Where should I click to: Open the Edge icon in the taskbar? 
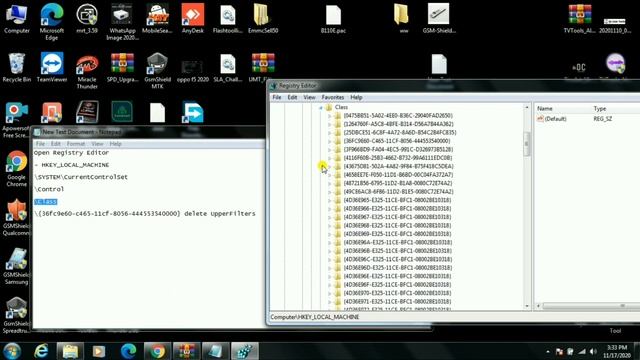[x=128, y=351]
